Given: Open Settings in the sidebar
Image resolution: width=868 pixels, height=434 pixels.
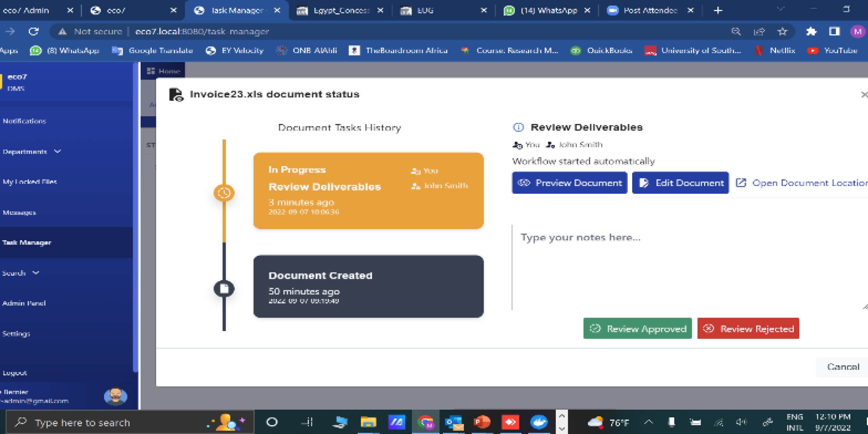Looking at the screenshot, I should [x=16, y=334].
